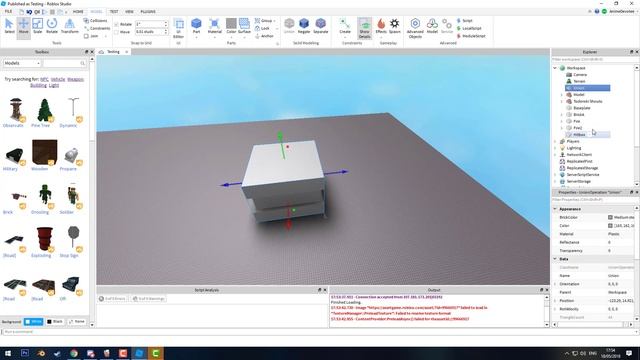Switch to the Rotate tool
The image size is (640, 360).
[x=52, y=26]
